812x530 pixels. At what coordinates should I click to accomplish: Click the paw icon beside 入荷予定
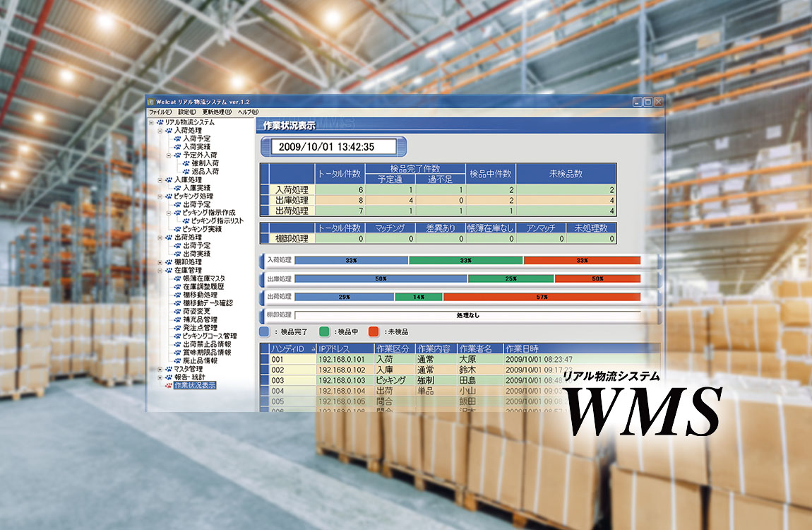178,139
